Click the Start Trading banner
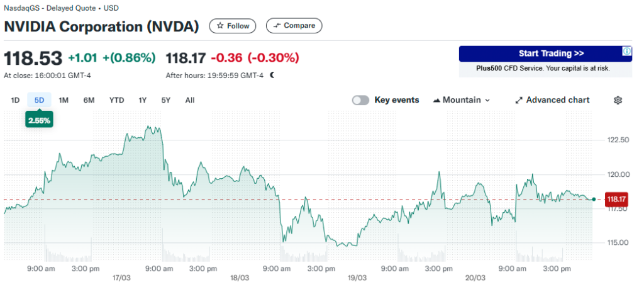644x289 pixels. click(545, 54)
